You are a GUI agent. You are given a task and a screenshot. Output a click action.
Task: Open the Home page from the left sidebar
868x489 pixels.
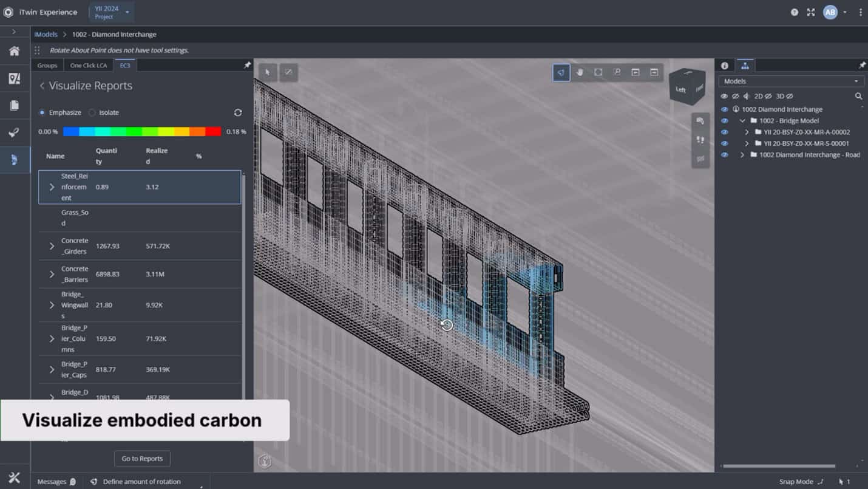click(x=14, y=51)
